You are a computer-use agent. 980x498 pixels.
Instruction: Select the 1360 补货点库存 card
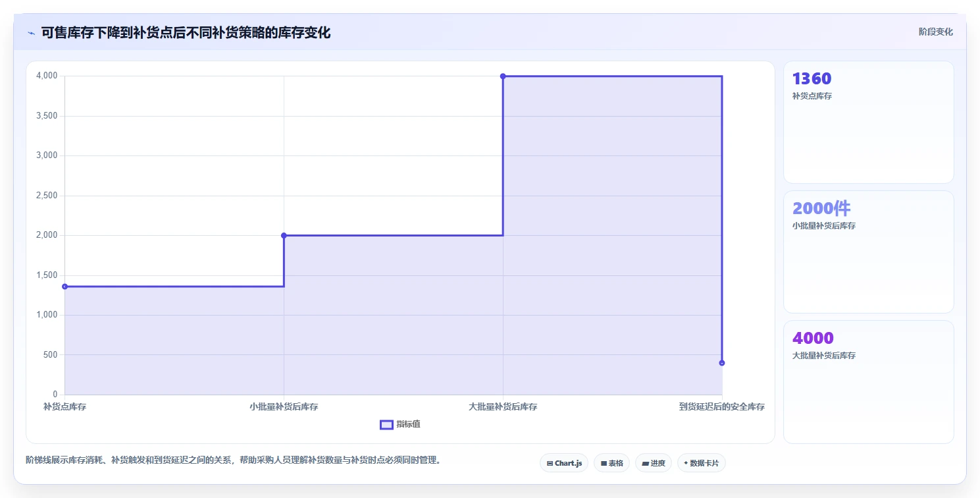[868, 122]
